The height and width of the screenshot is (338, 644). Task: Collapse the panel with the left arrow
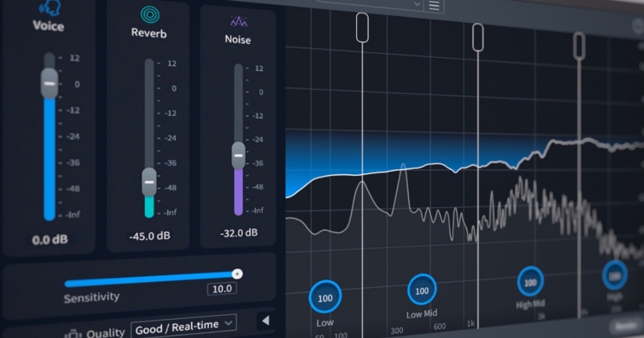point(265,321)
